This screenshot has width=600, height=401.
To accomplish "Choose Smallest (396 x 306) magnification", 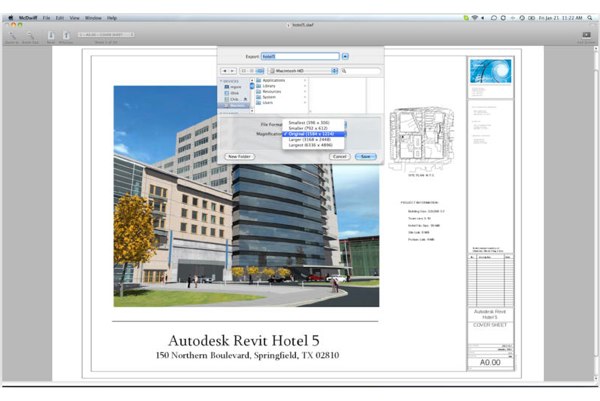I will click(313, 122).
